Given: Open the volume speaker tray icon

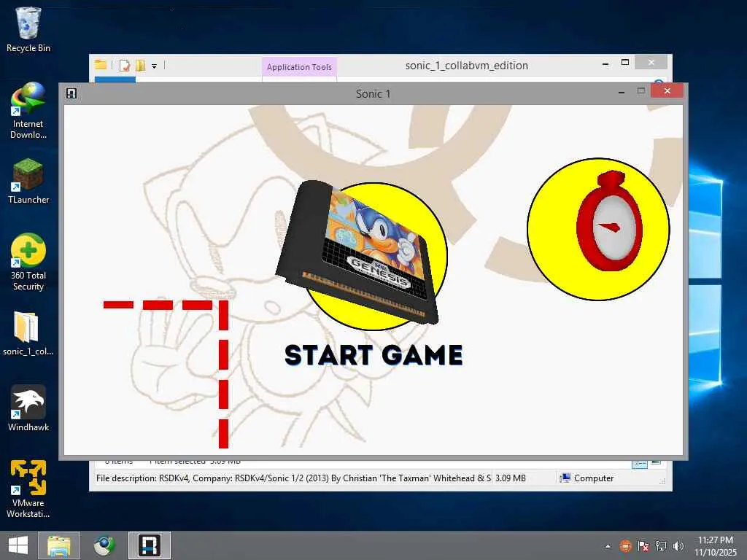Looking at the screenshot, I should pyautogui.click(x=678, y=545).
